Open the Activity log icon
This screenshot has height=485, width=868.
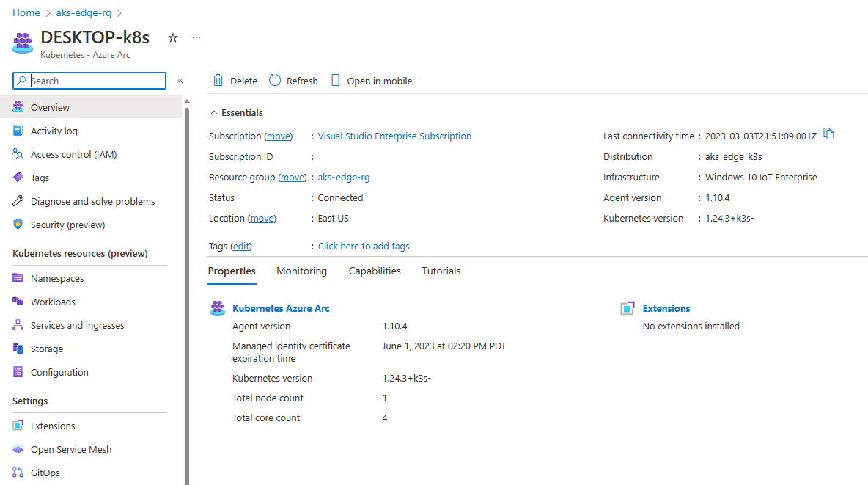[16, 131]
